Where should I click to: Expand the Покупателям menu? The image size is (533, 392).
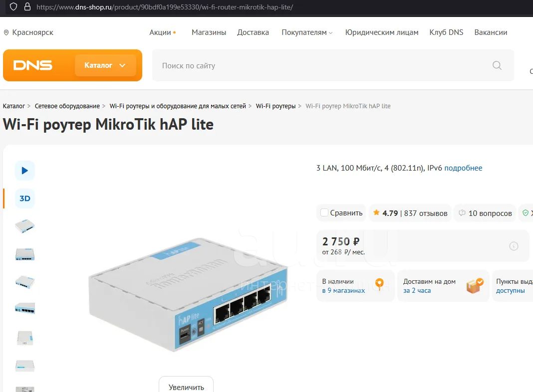307,32
